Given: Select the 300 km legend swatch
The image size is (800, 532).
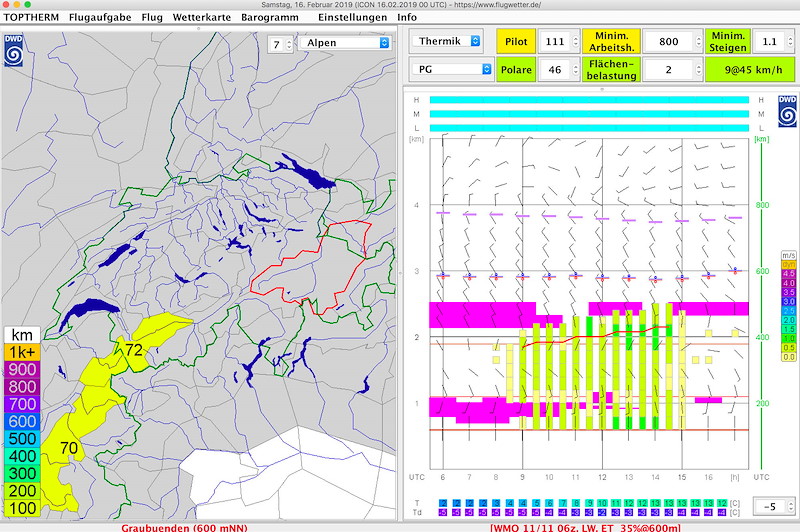Looking at the screenshot, I should point(22,474).
